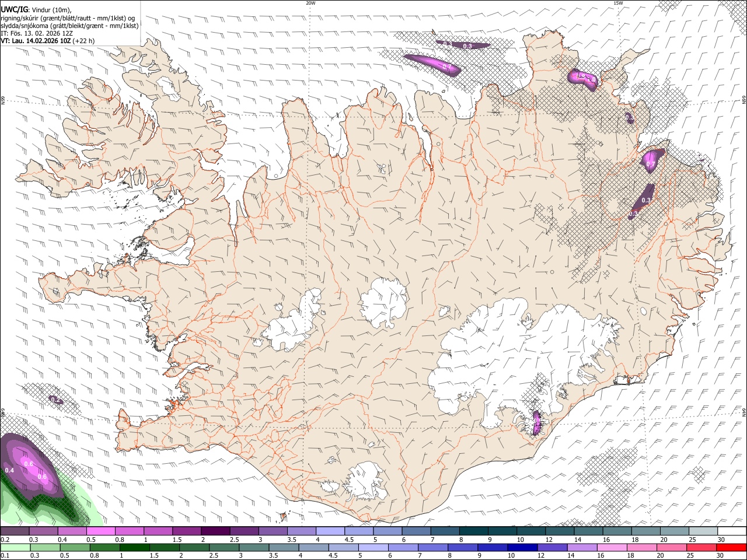Viewport: 747px width, 560px height.
Task: Select the light grey top-row swatch between 25 and 30
Action: [703, 531]
